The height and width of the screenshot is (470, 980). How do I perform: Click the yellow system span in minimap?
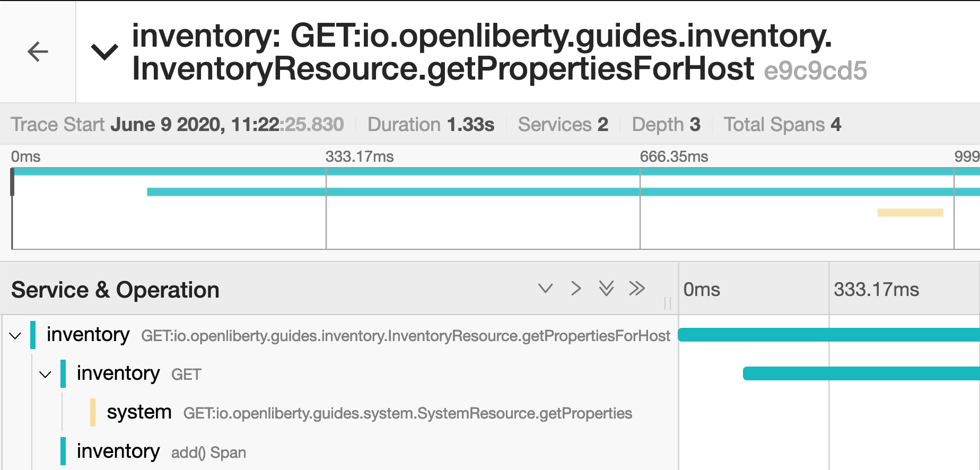pos(910,213)
